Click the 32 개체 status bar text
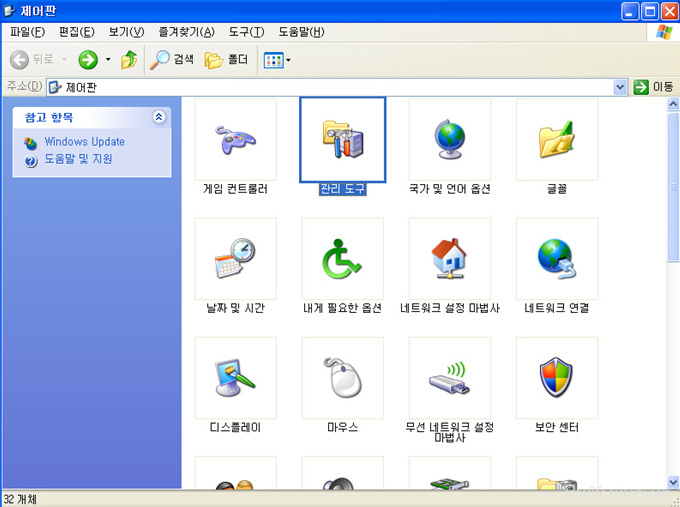This screenshot has height=507, width=680. coord(20,499)
